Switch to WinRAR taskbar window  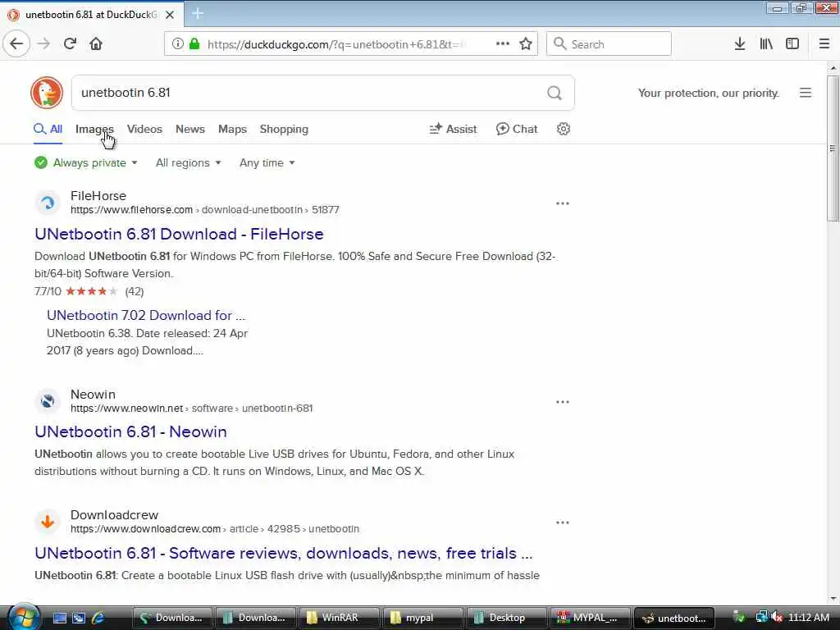pyautogui.click(x=339, y=618)
